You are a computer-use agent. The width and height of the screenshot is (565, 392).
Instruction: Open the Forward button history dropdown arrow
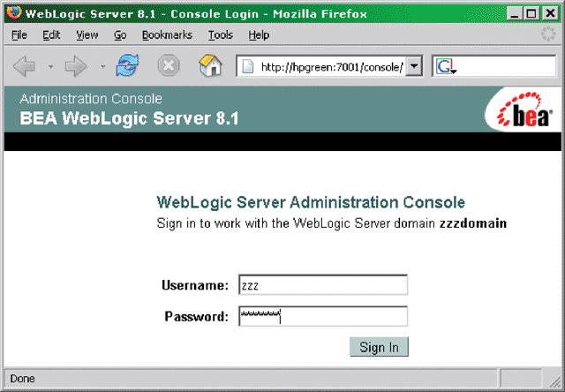tap(102, 67)
